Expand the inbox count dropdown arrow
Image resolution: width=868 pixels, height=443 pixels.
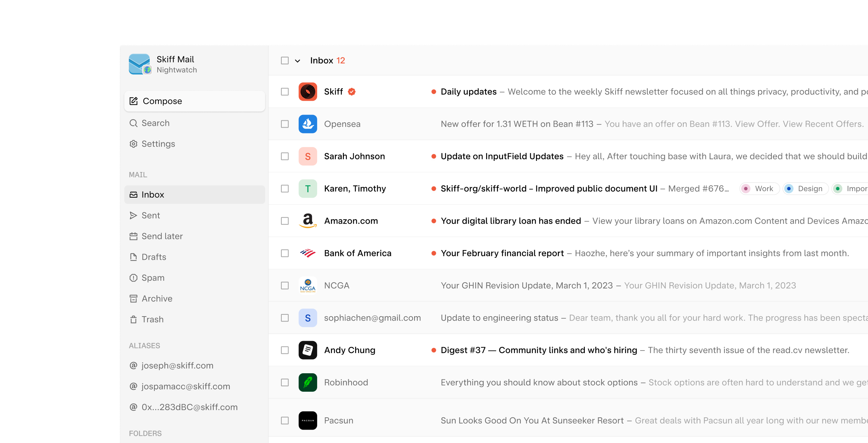tap(298, 60)
